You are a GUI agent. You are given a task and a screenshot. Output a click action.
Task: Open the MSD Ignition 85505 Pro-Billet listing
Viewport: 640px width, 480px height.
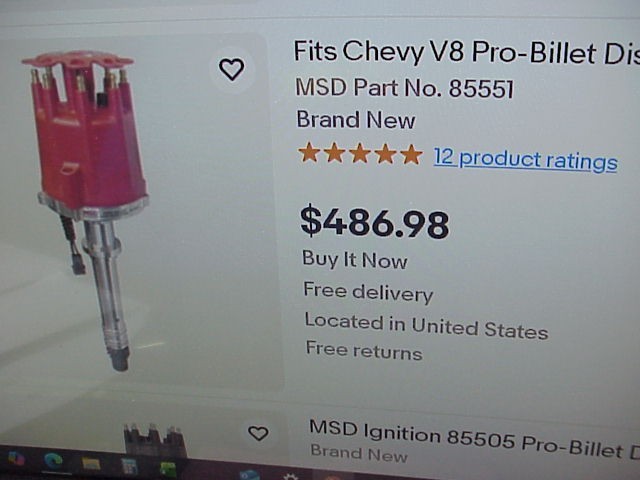474,438
